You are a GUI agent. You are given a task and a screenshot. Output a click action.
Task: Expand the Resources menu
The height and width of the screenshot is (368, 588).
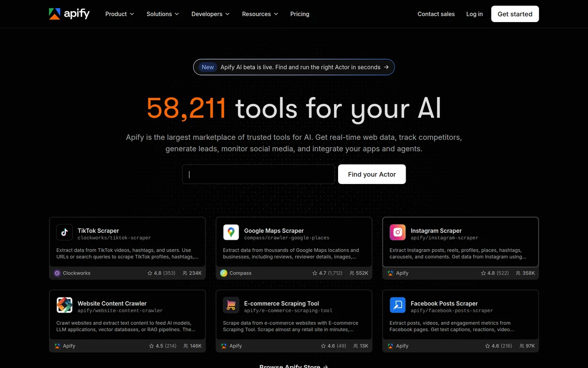pyautogui.click(x=260, y=14)
